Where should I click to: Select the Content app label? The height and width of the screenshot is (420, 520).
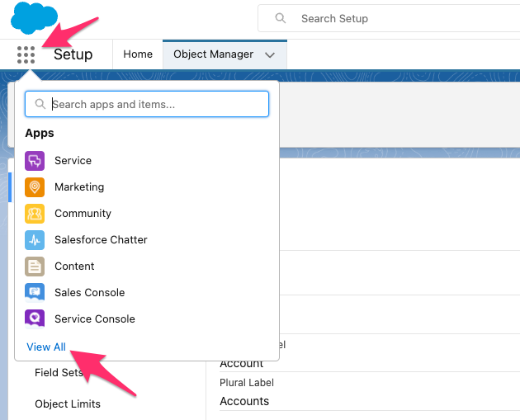point(74,267)
